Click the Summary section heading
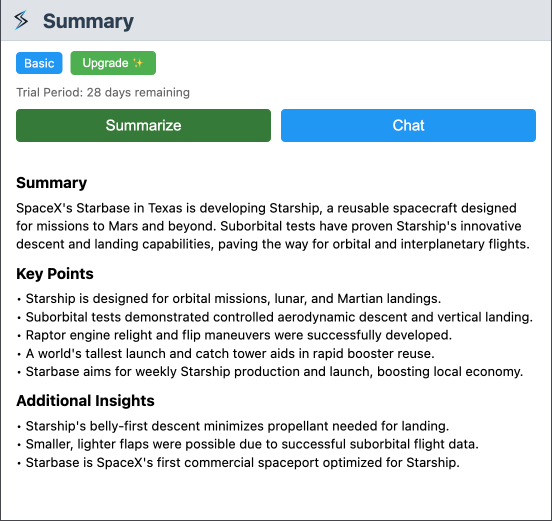Viewport: 552px width, 521px height. click(x=51, y=183)
